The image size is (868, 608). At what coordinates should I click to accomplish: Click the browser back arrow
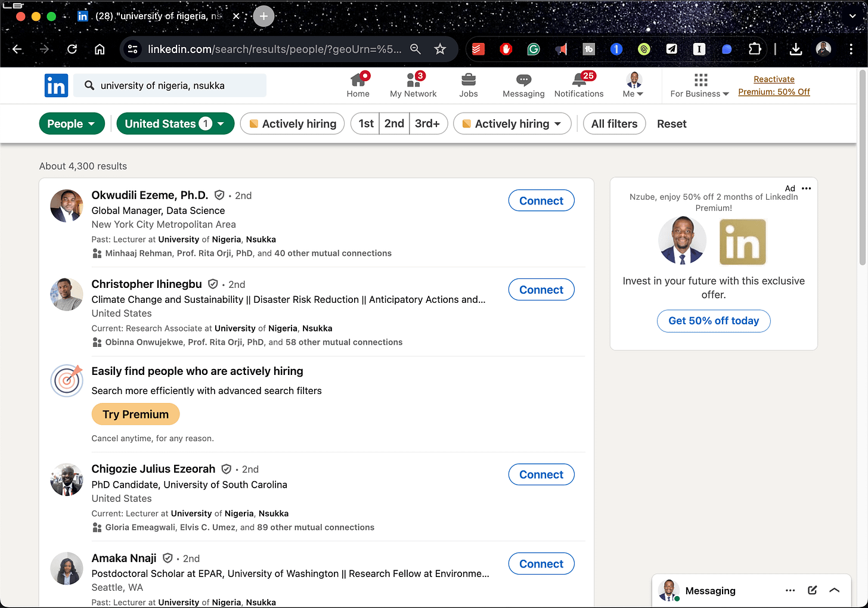click(x=17, y=49)
